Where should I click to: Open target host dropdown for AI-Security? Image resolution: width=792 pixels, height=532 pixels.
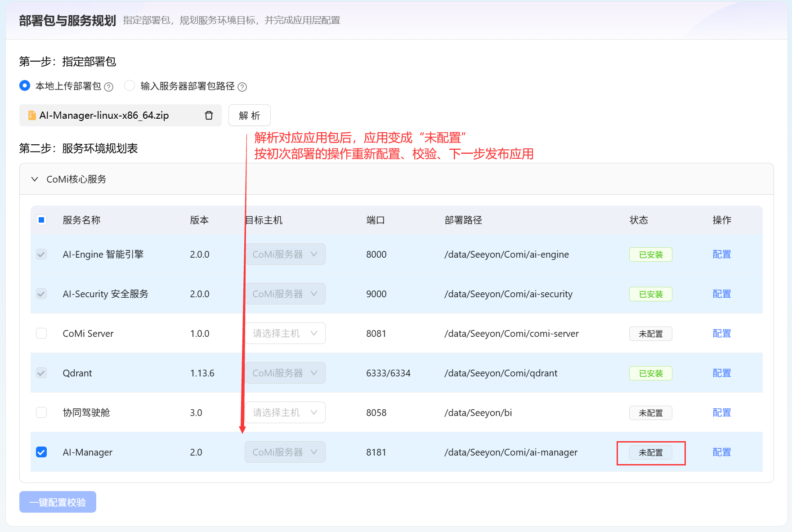(x=285, y=294)
